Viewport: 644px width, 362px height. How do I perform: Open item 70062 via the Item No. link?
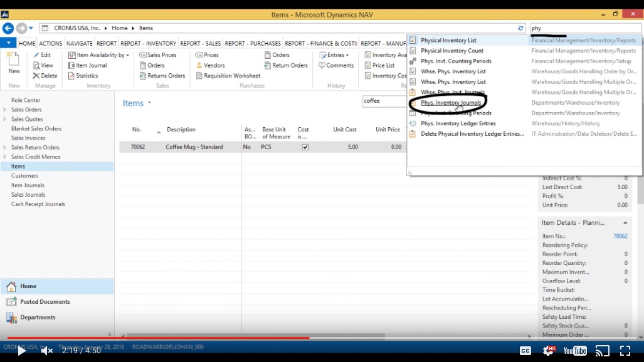coord(620,236)
